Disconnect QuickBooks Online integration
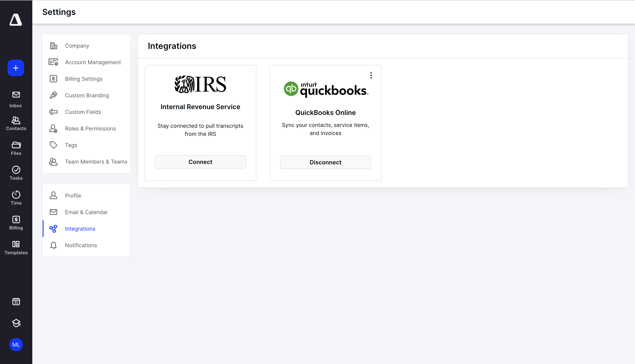 [x=326, y=163]
